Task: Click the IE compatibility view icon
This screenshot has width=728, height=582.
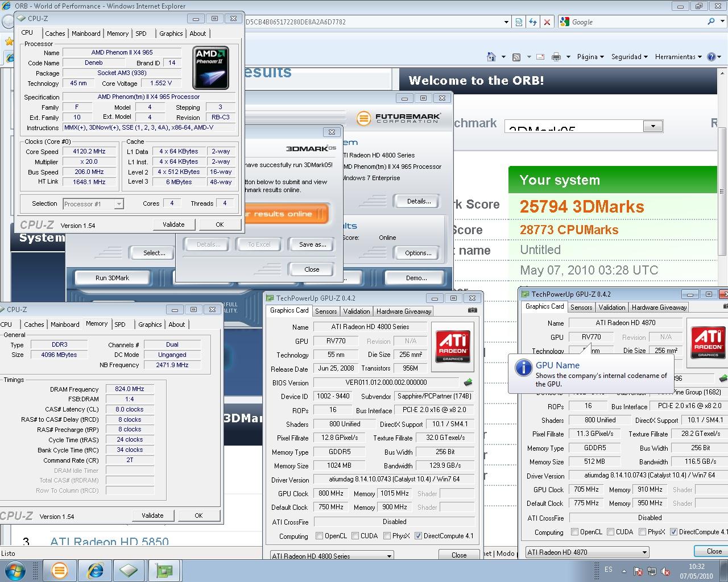Action: [x=519, y=22]
